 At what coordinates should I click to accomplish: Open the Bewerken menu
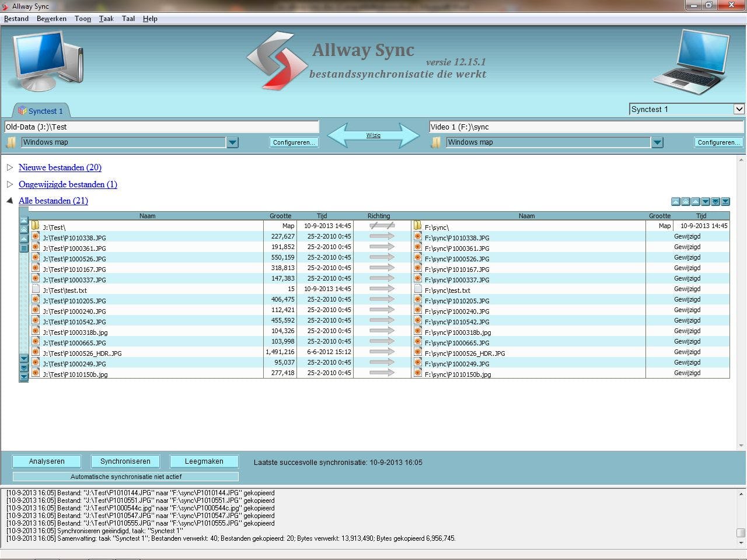click(x=51, y=19)
